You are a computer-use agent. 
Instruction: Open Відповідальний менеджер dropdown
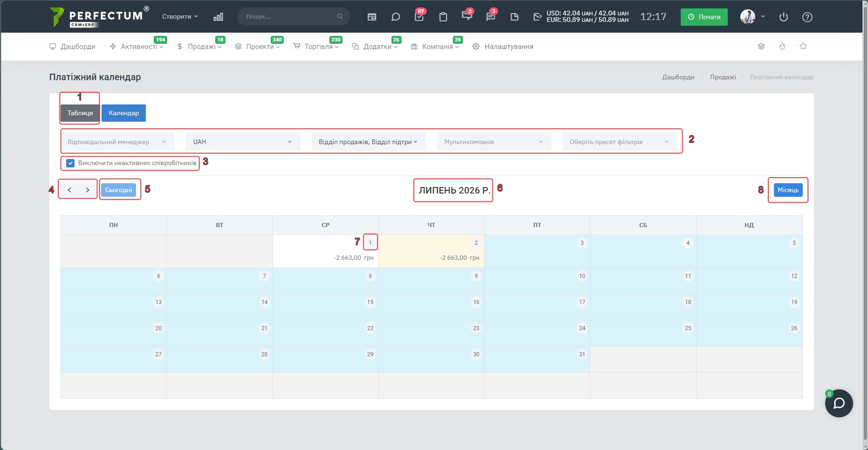[117, 142]
